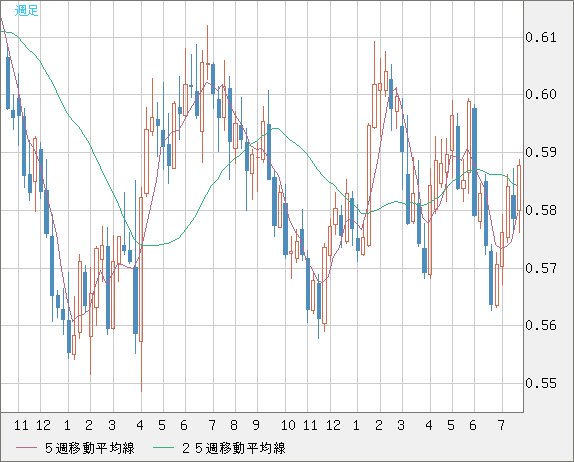Click the 週足 chart title label
Viewport: 574px width, 462px height.
pyautogui.click(x=26, y=11)
